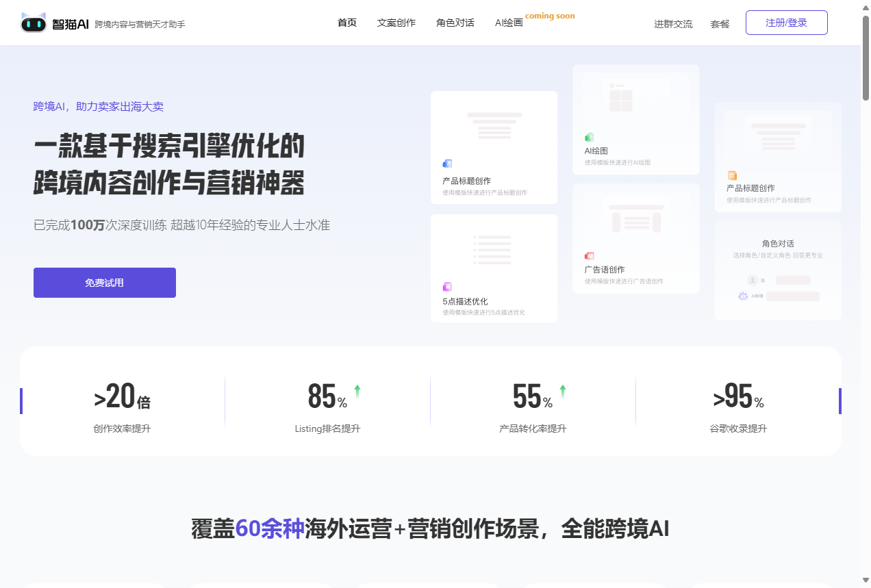Open the 角色对话 preview card
This screenshot has height=588, width=871.
778,270
